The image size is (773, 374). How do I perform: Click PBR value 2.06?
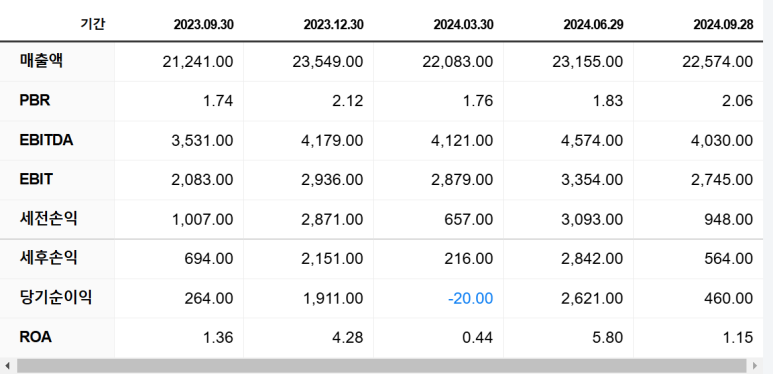(x=738, y=101)
